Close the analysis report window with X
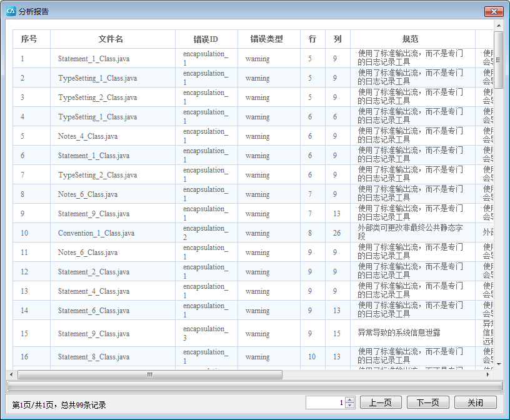The image size is (510, 420). coord(493,12)
